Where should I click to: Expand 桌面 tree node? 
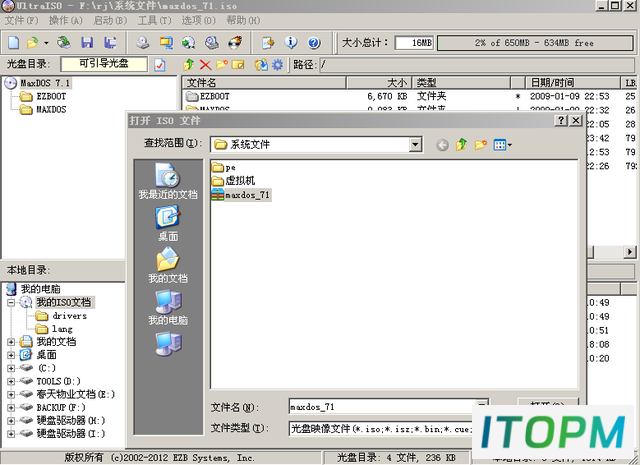click(11, 355)
